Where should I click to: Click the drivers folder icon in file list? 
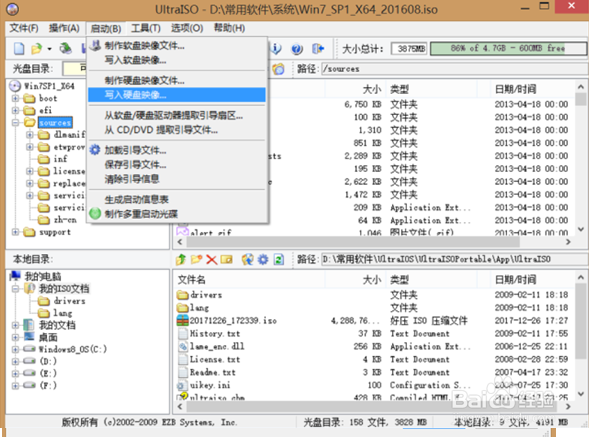pyautogui.click(x=183, y=295)
